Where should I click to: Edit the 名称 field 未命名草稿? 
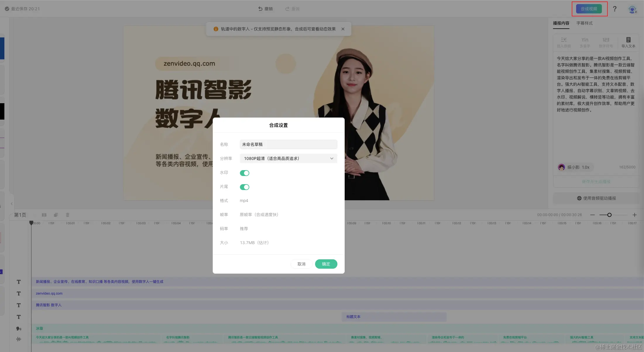click(x=288, y=144)
